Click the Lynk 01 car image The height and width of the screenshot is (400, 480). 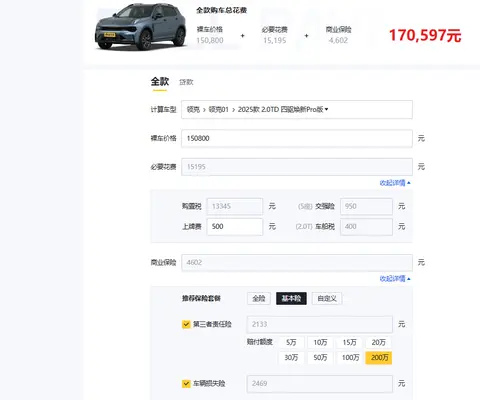[141, 27]
